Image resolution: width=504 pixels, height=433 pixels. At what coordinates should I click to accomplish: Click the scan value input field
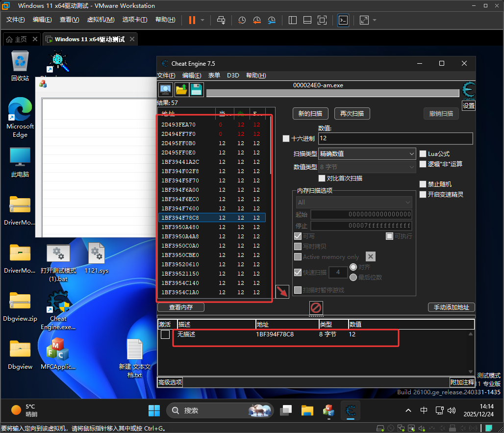[x=395, y=138]
